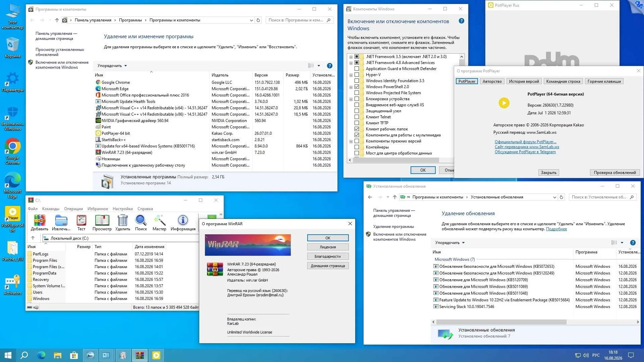Viewport: 644px width, 362px height.
Task: Click Лицензия button in WinRAR about dialog
Action: (328, 247)
